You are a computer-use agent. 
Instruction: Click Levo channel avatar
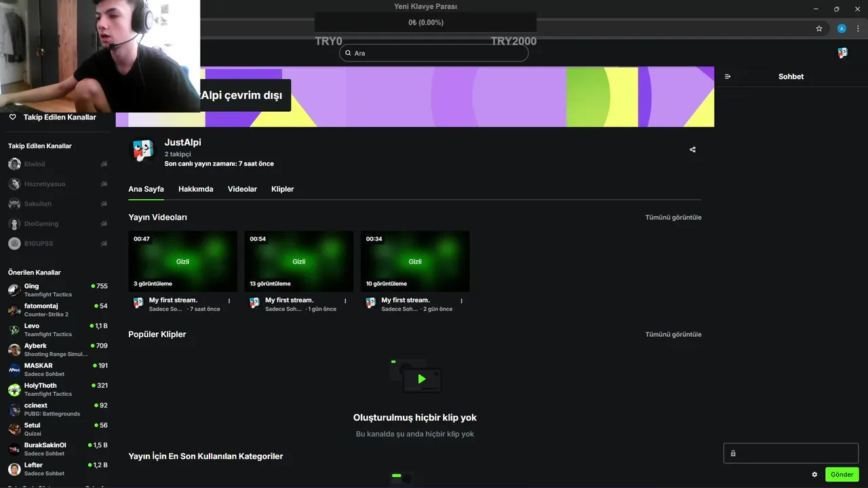14,330
